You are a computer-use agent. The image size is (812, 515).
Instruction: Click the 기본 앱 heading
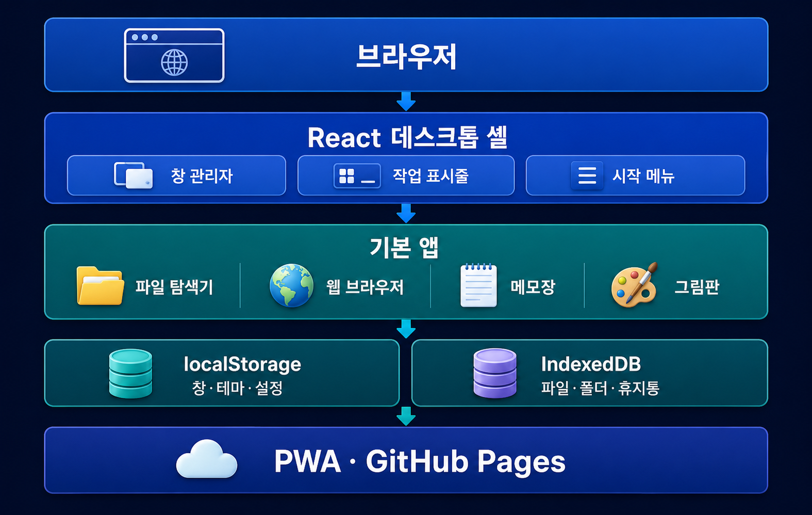(x=404, y=248)
